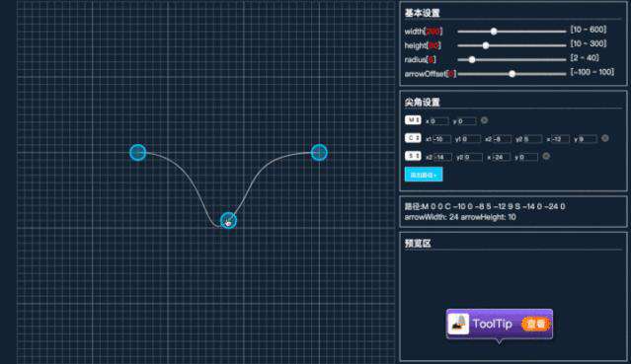
Task: Remove the C path command row
Action: [x=605, y=138]
